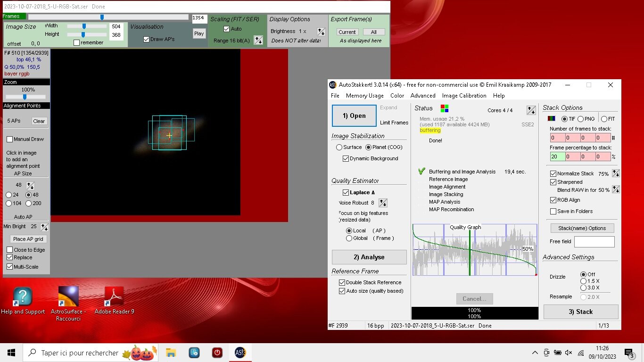Open Help and Support desktop icon
This screenshot has width=644, height=362.
(x=23, y=297)
